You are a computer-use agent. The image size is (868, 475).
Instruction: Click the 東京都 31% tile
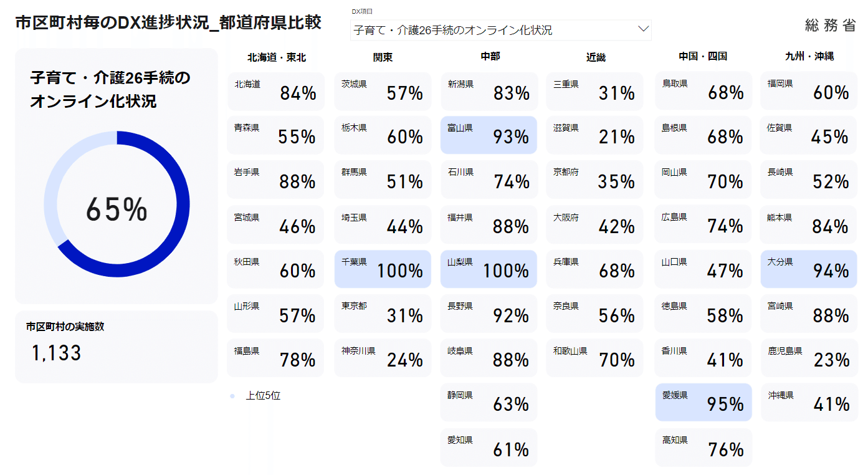click(383, 314)
